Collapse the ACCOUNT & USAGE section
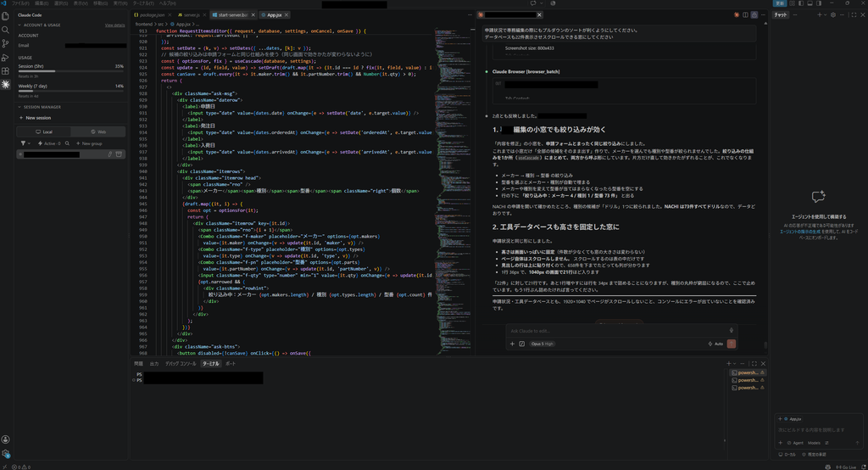 coord(39,25)
